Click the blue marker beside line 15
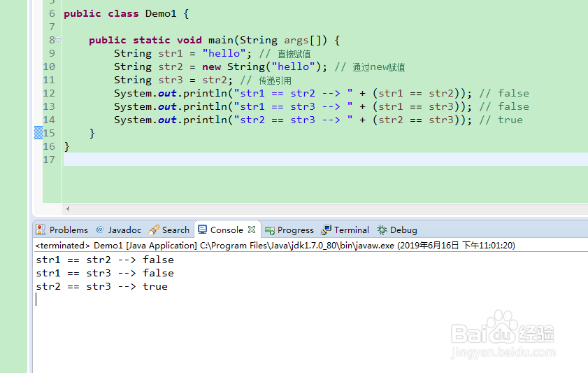Image resolution: width=588 pixels, height=373 pixels. [x=39, y=133]
